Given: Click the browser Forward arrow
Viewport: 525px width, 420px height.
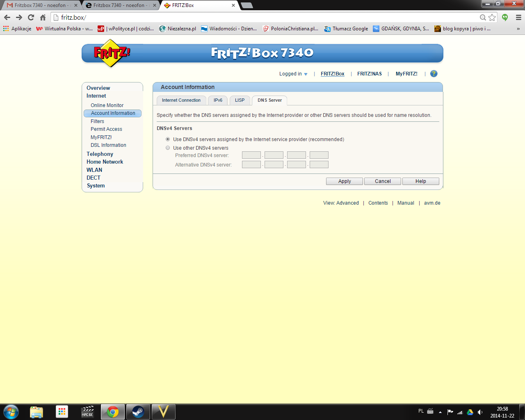Looking at the screenshot, I should pos(19,17).
